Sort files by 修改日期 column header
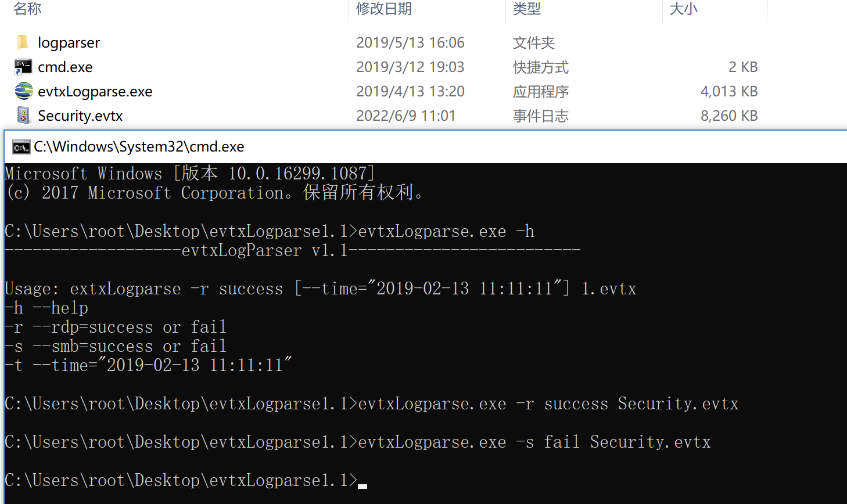Image resolution: width=847 pixels, height=504 pixels. (383, 9)
